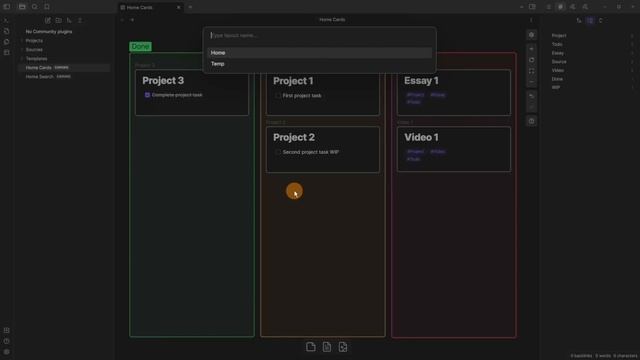Add note from vault to canvas
Image resolution: width=640 pixels, height=360 pixels.
(327, 347)
